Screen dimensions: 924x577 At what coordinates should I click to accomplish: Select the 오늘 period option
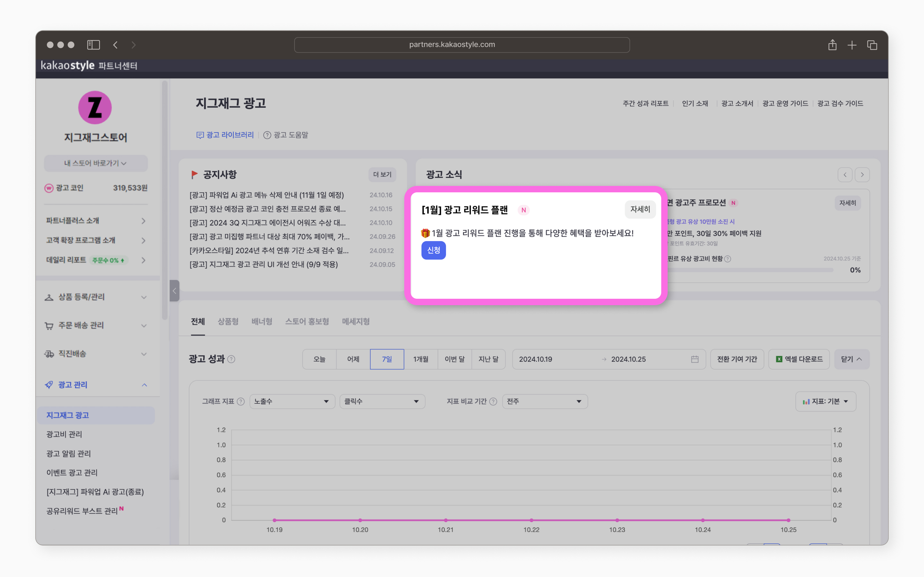pos(319,359)
